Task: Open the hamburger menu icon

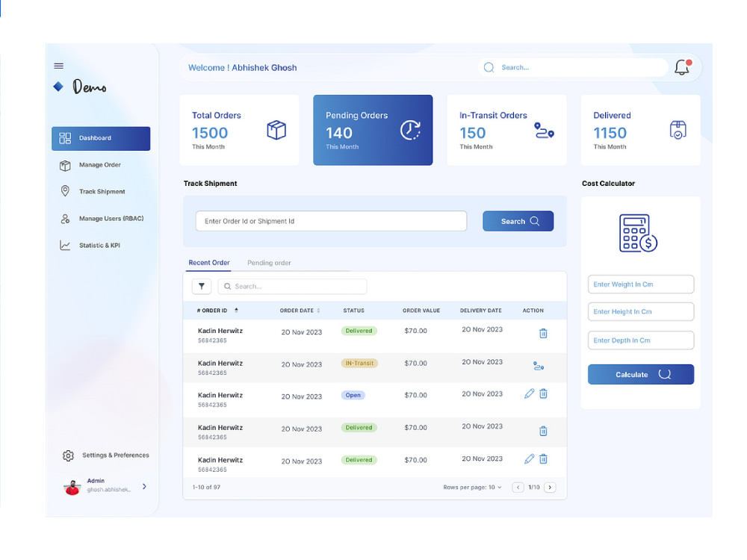Action: point(58,66)
